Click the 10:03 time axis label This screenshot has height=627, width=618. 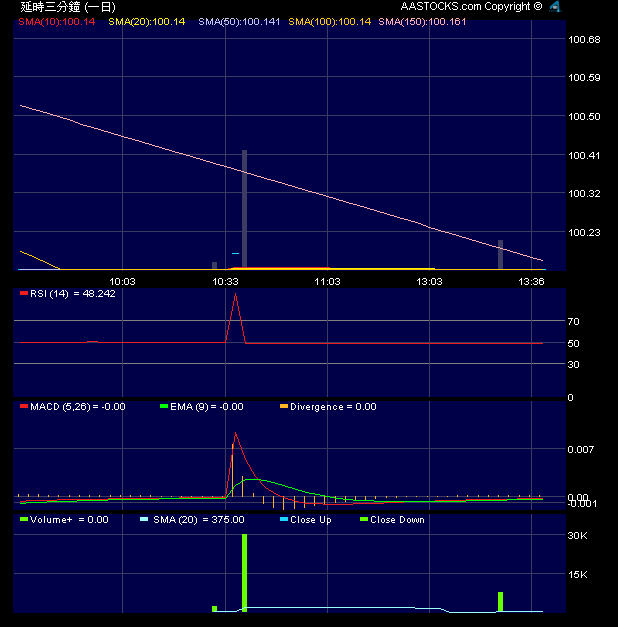[x=122, y=282]
